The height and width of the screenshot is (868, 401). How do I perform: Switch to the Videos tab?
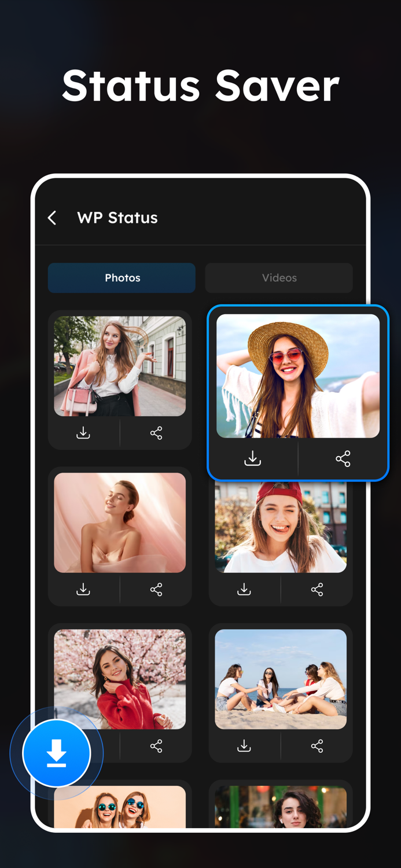279,278
